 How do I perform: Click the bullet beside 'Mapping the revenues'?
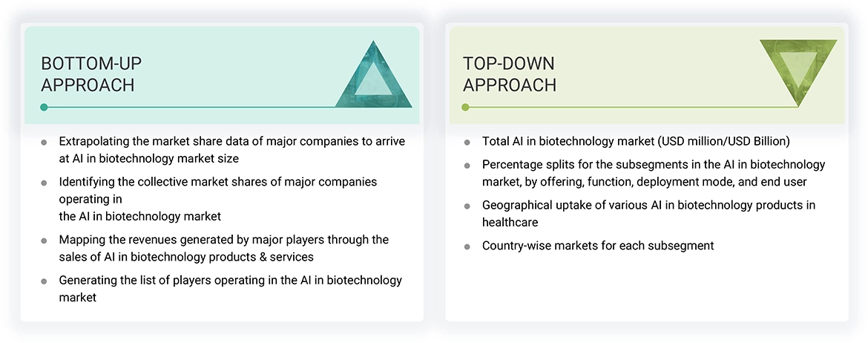[x=45, y=241]
